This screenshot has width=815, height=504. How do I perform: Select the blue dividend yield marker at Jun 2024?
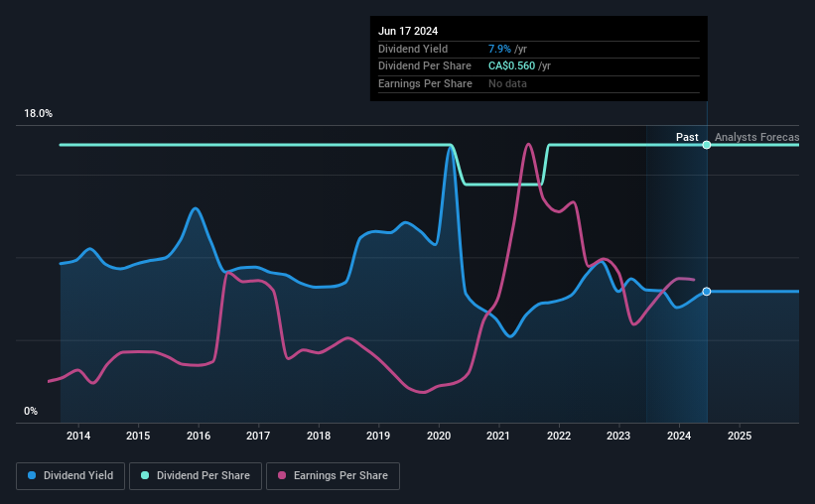tap(707, 292)
